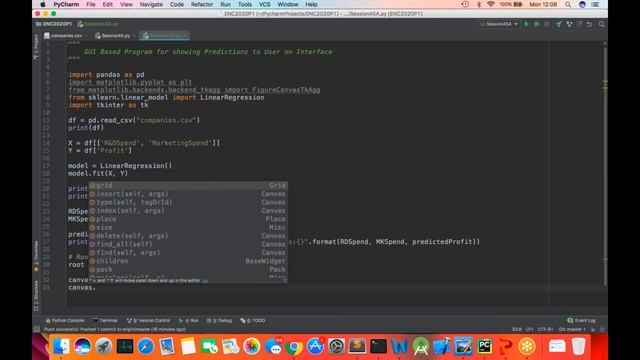The image size is (640, 360).
Task: Click the ENC2020P1 project breadcrumb
Action: (54, 24)
